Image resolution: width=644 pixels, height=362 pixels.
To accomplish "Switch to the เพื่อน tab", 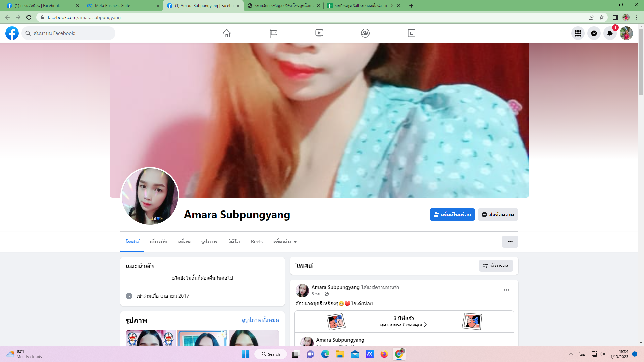I will [x=184, y=242].
